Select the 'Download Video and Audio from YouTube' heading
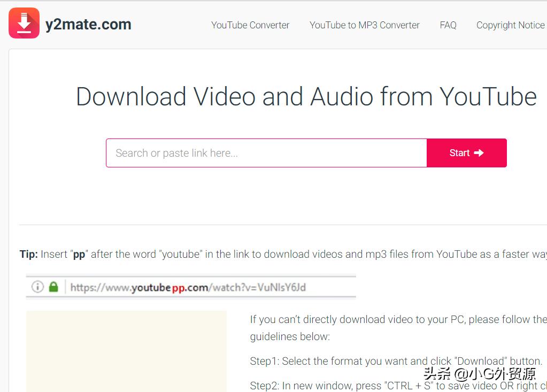The width and height of the screenshot is (547, 392). click(x=306, y=97)
